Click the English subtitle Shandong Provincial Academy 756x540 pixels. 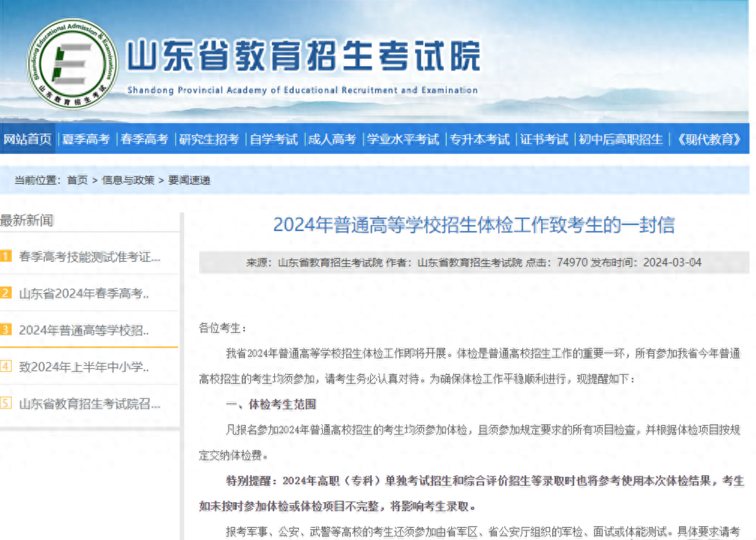(302, 90)
